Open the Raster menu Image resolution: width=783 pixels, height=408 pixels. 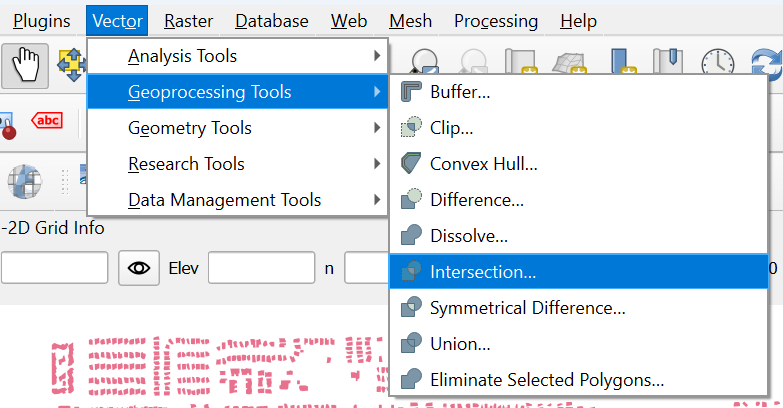click(x=190, y=21)
